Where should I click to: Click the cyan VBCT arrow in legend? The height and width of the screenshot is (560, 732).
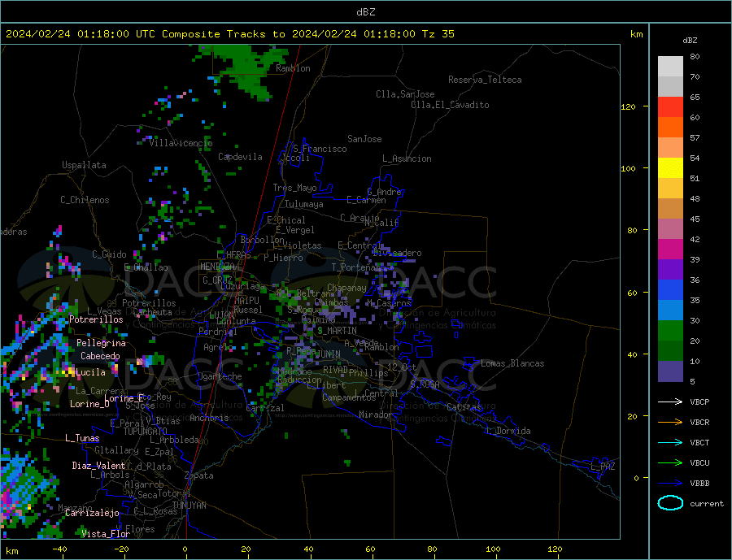coord(670,442)
